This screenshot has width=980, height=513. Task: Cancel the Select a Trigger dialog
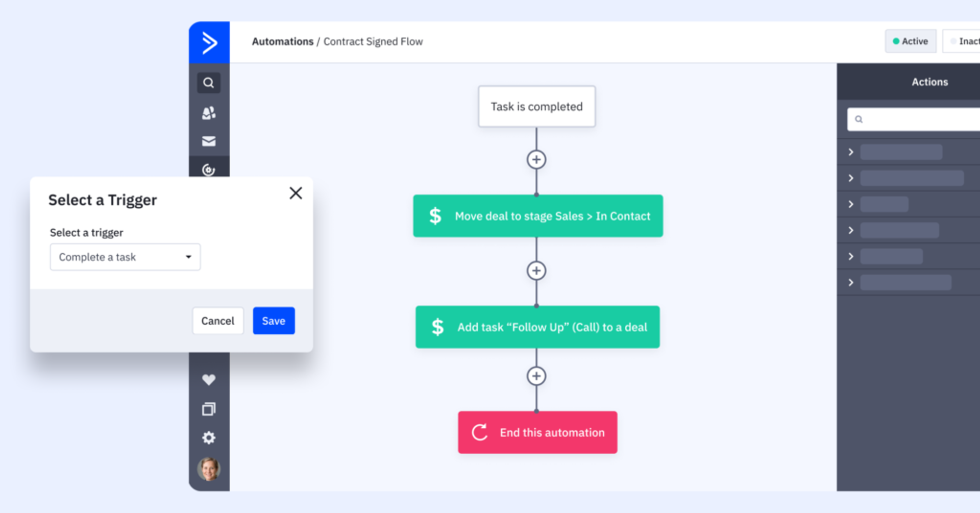[x=217, y=321]
